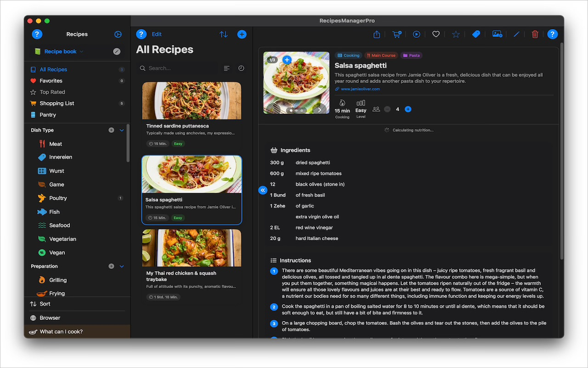Add photo using the plus on the recipe image
The width and height of the screenshot is (588, 368).
[287, 60]
